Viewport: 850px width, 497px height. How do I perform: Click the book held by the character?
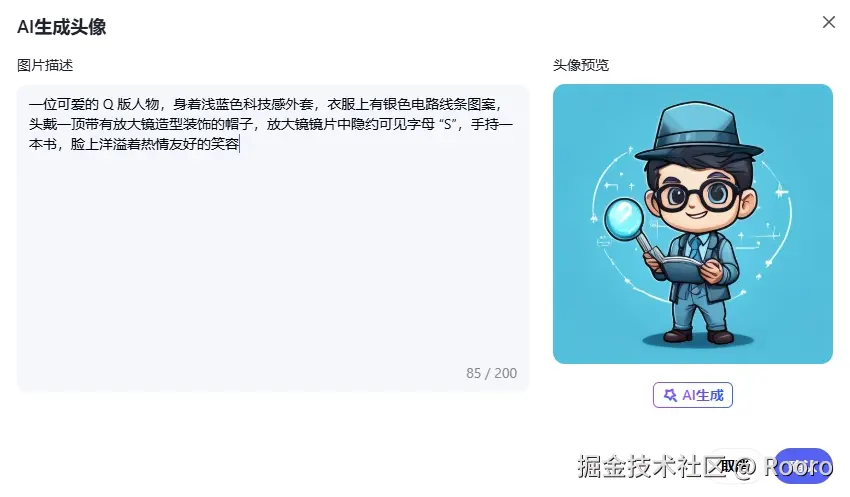(x=680, y=268)
